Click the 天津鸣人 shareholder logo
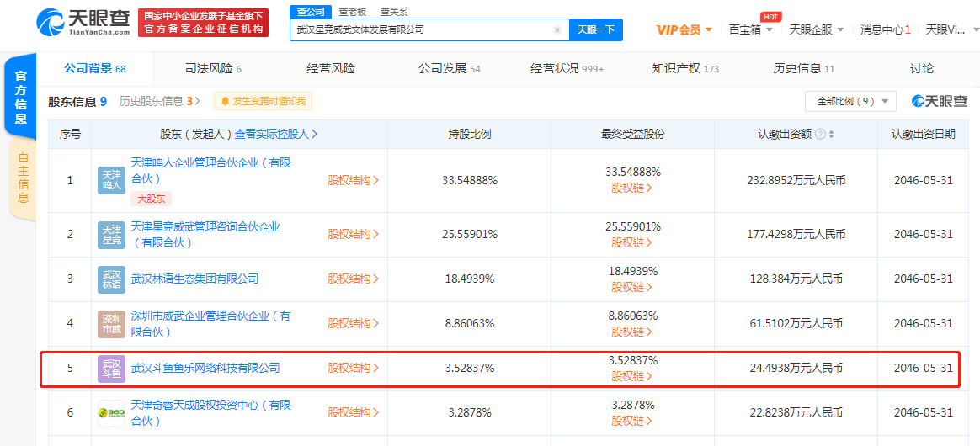The width and height of the screenshot is (980, 446). (x=111, y=180)
